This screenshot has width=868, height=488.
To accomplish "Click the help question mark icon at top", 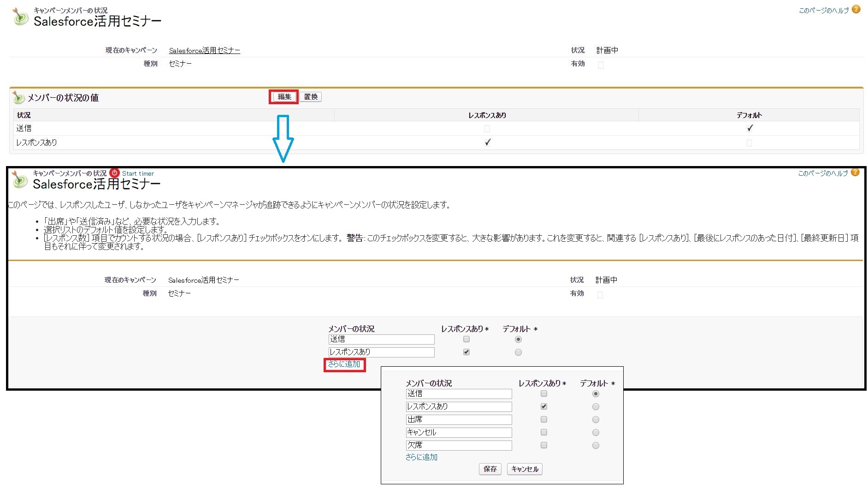I will point(856,10).
